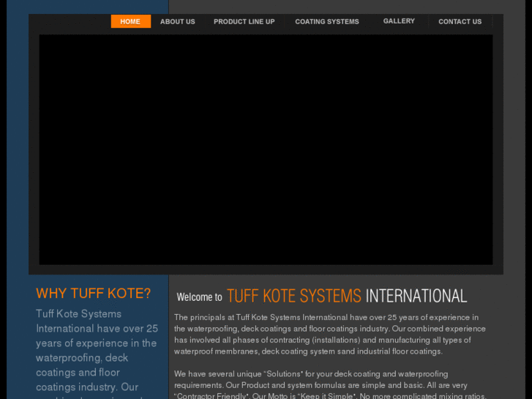Click the INTERNATIONAL heading word
This screenshot has width=532, height=399.
[416, 296]
